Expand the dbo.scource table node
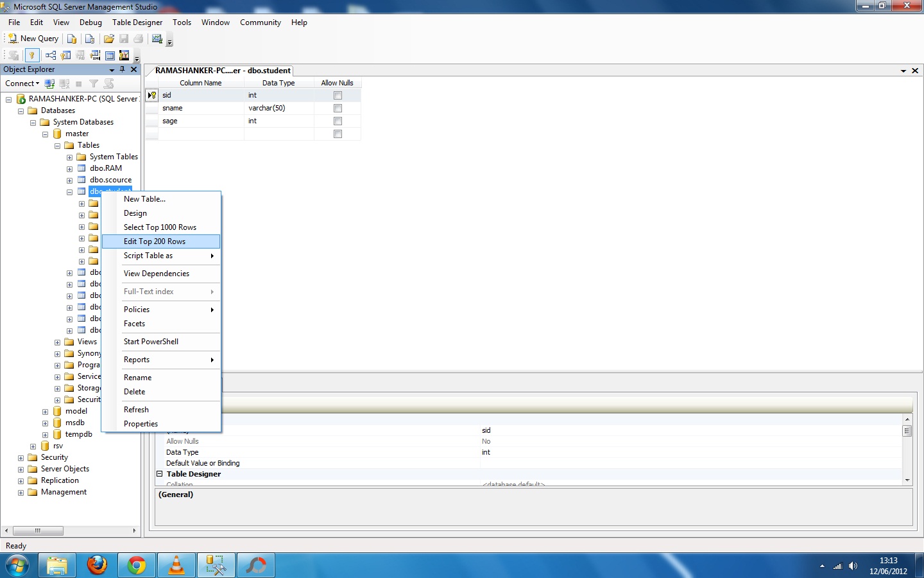 tap(69, 180)
